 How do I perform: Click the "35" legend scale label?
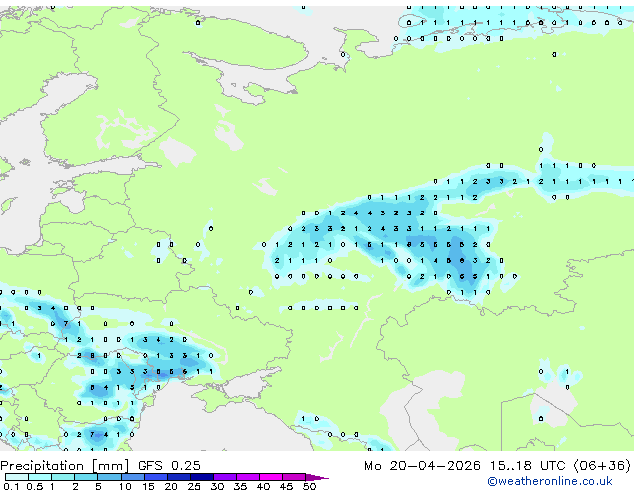(x=240, y=486)
